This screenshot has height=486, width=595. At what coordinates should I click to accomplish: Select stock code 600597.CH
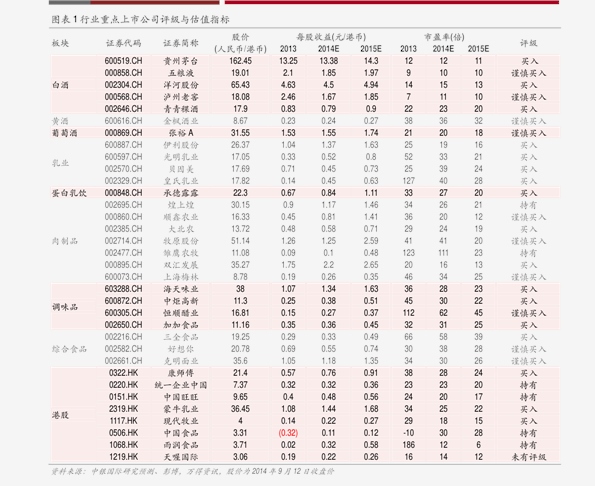(123, 157)
